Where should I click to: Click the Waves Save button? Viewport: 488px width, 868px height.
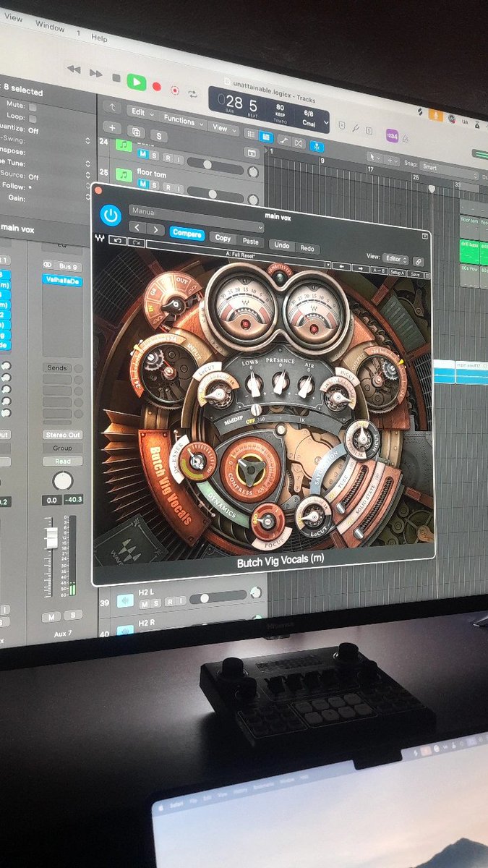tap(415, 274)
